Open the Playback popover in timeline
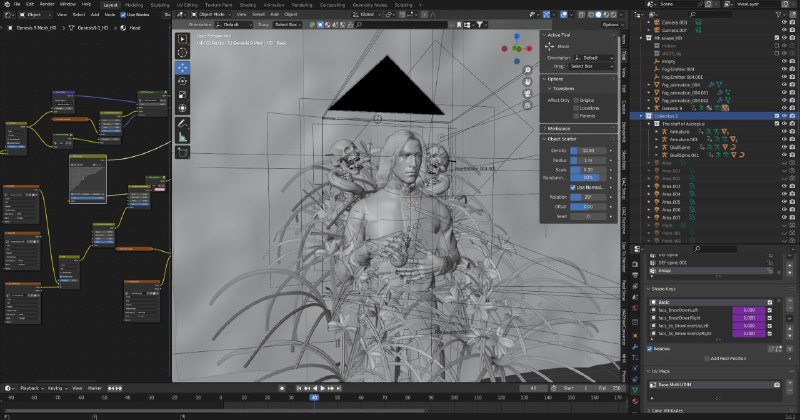Screen dimensions: 800x420 (31, 388)
